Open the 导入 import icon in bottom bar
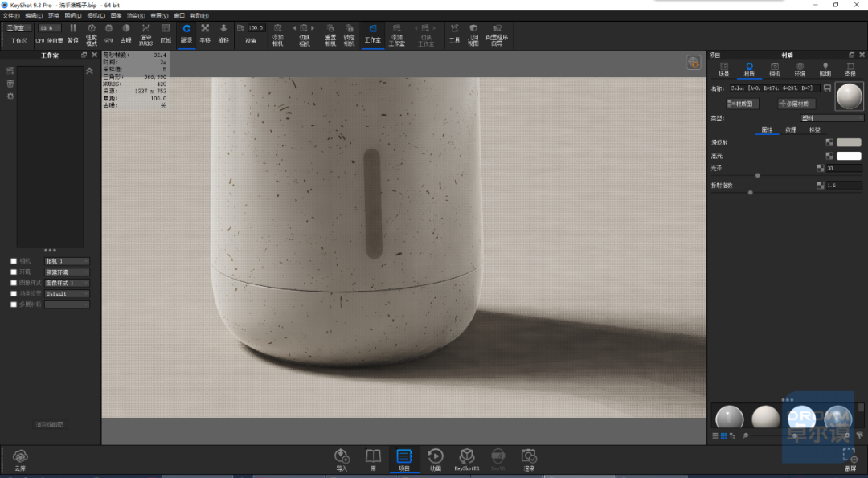The image size is (868, 478). pyautogui.click(x=342, y=460)
